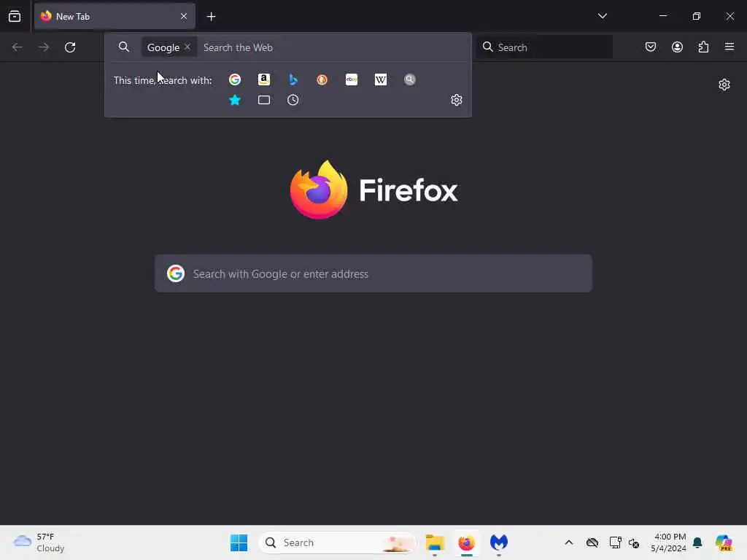Screen dimensions: 747x560
Task: Click Search with Google or enter address
Action: pos(373,274)
